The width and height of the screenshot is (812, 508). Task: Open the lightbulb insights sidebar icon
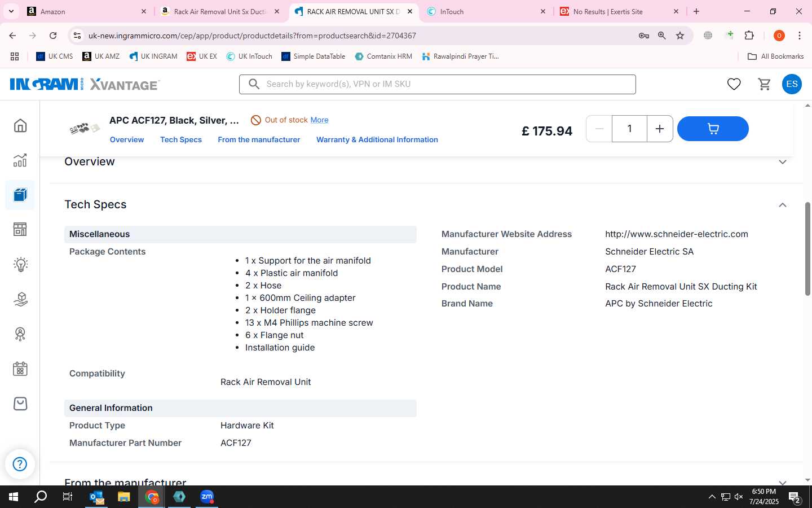(x=20, y=264)
